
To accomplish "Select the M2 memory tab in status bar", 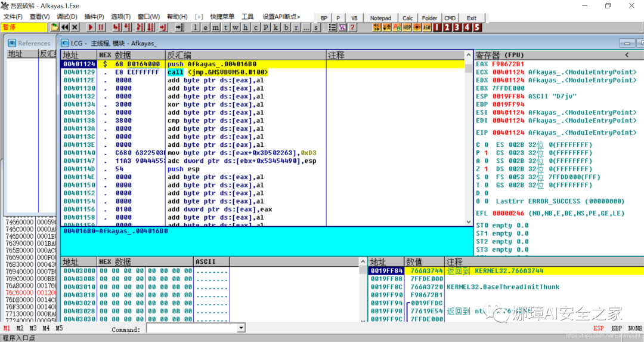I will (x=20, y=328).
